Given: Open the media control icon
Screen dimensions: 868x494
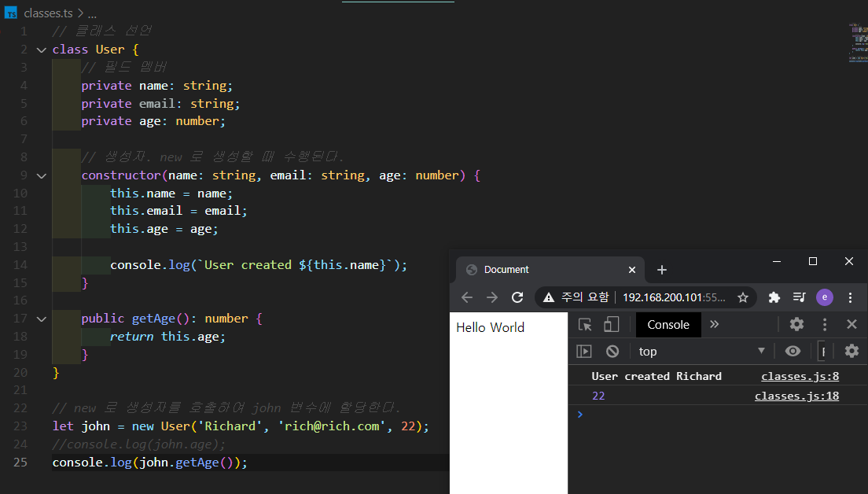Looking at the screenshot, I should point(799,297).
